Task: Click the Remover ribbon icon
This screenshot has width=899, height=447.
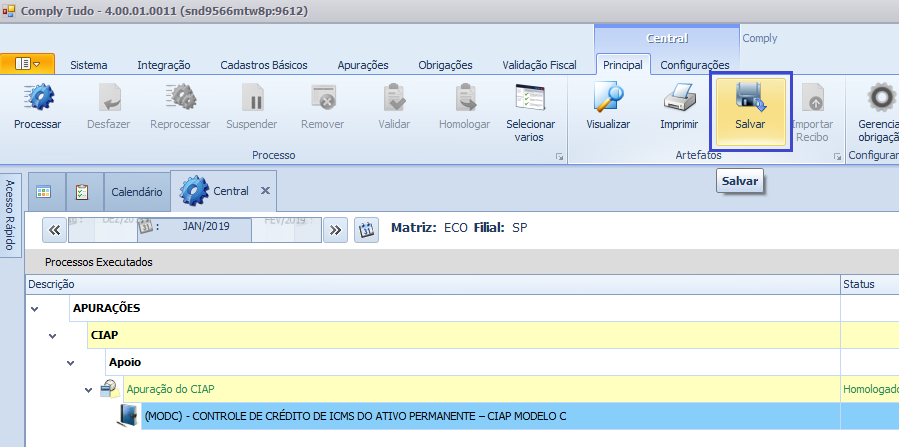Action: click(323, 97)
